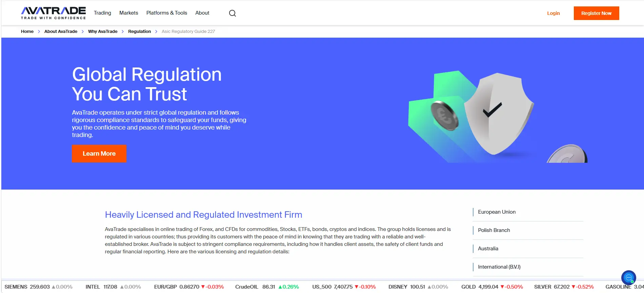Click the Heavily Licensed and Regulated Investment Firm heading

tap(203, 215)
